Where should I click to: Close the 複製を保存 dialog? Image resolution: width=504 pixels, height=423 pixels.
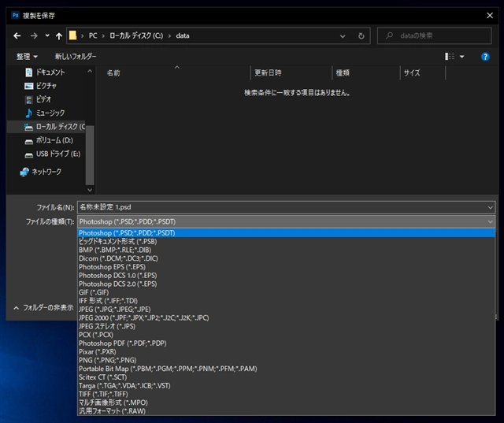point(490,16)
